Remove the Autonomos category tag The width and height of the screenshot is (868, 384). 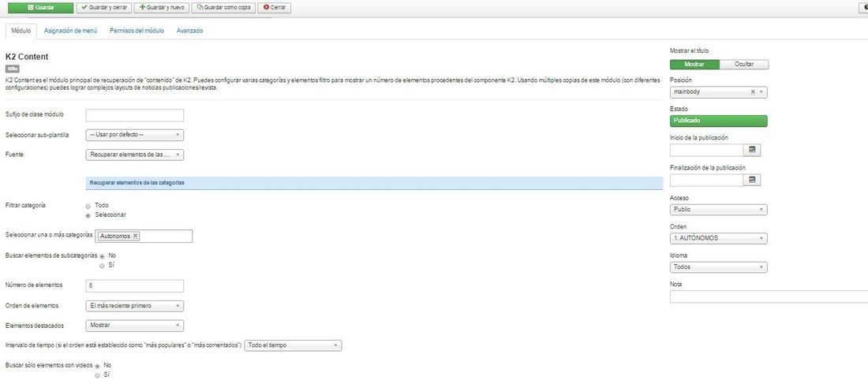pos(135,236)
